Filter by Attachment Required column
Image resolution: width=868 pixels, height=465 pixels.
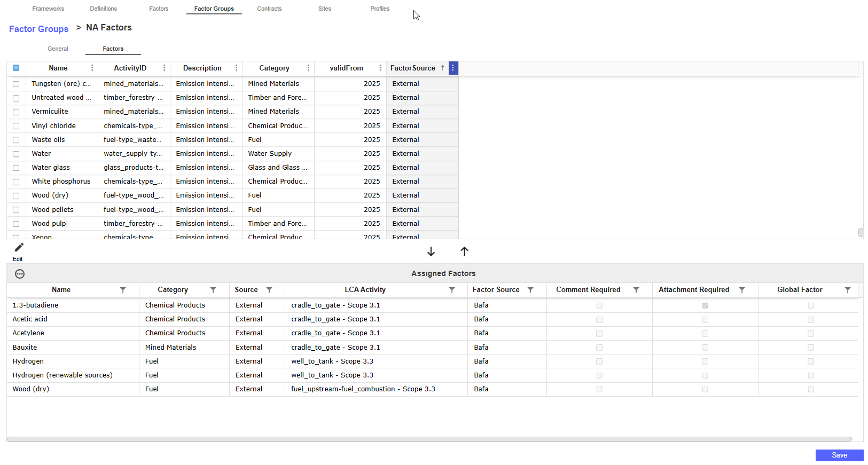click(742, 290)
